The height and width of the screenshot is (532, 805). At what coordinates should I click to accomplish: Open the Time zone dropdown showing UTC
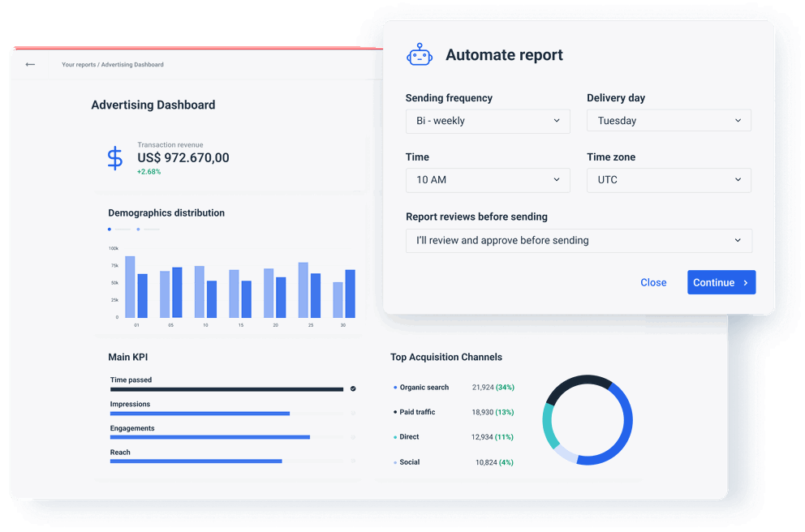click(x=669, y=179)
